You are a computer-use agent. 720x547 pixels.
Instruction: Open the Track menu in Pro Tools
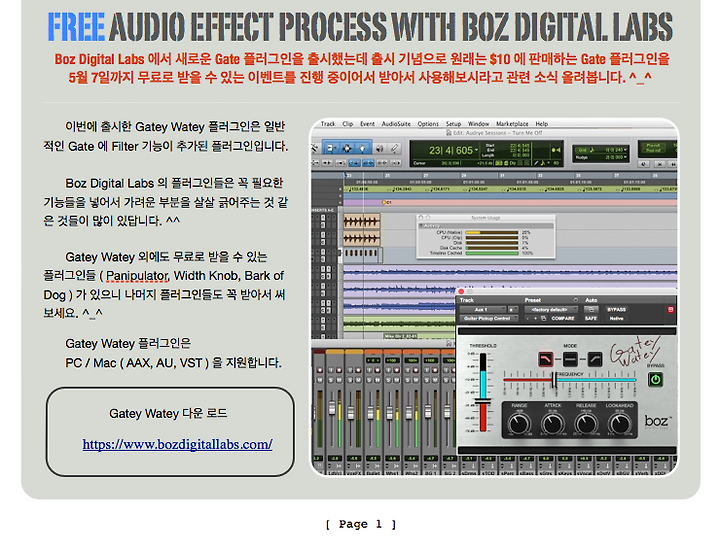click(x=328, y=124)
